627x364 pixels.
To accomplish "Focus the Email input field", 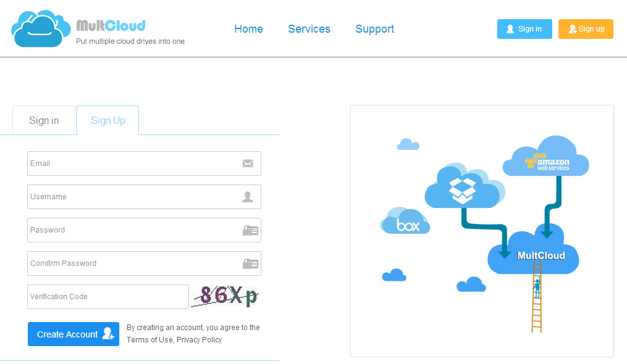I will (x=144, y=163).
